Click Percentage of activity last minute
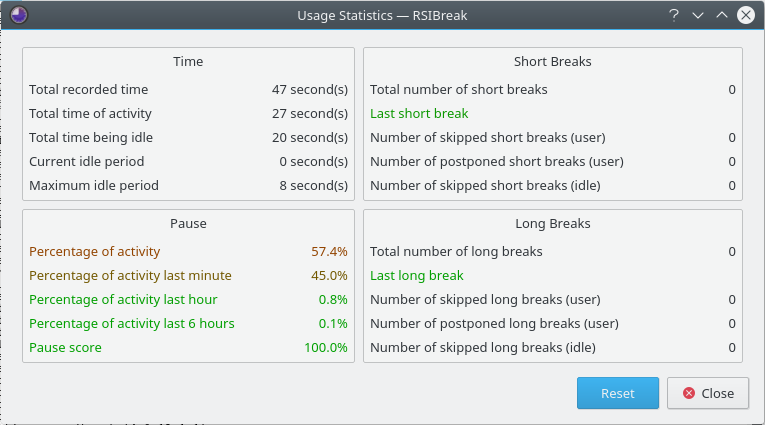 pos(130,275)
